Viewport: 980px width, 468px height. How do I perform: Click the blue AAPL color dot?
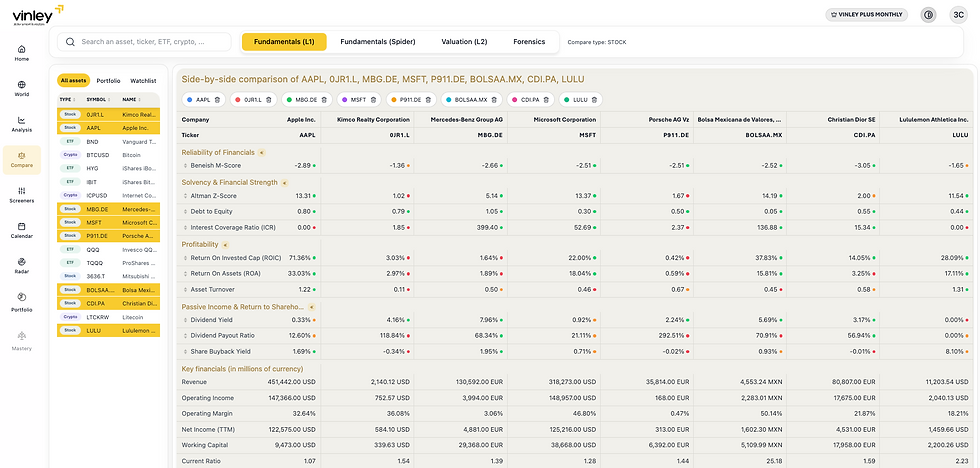coord(189,99)
